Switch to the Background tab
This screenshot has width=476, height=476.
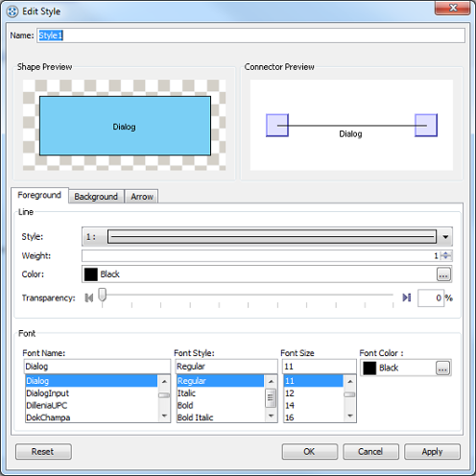(96, 197)
